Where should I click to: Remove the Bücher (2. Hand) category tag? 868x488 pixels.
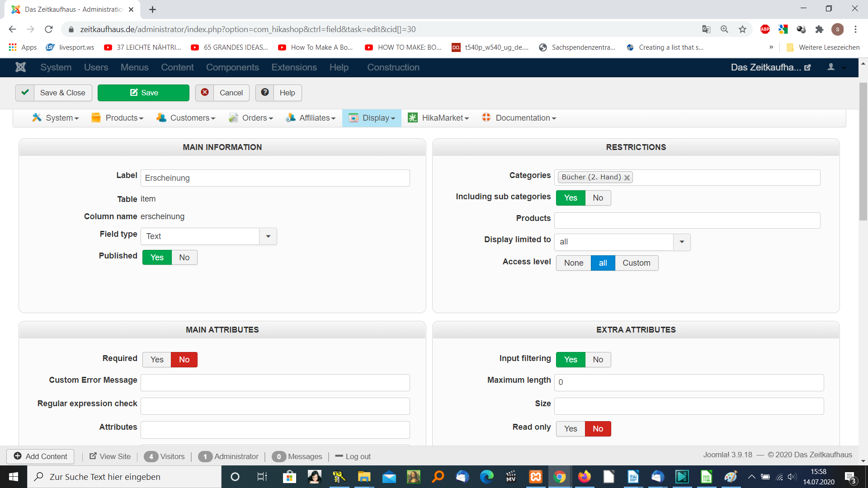[x=627, y=178]
